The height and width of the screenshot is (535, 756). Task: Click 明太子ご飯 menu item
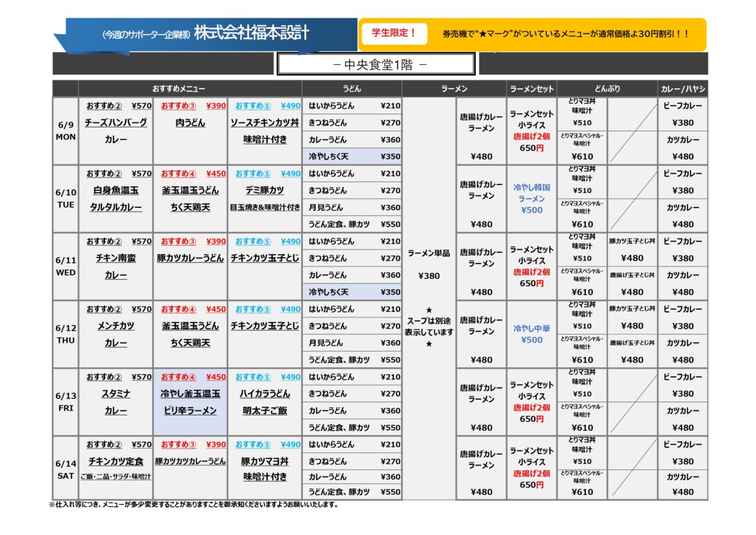(x=265, y=411)
